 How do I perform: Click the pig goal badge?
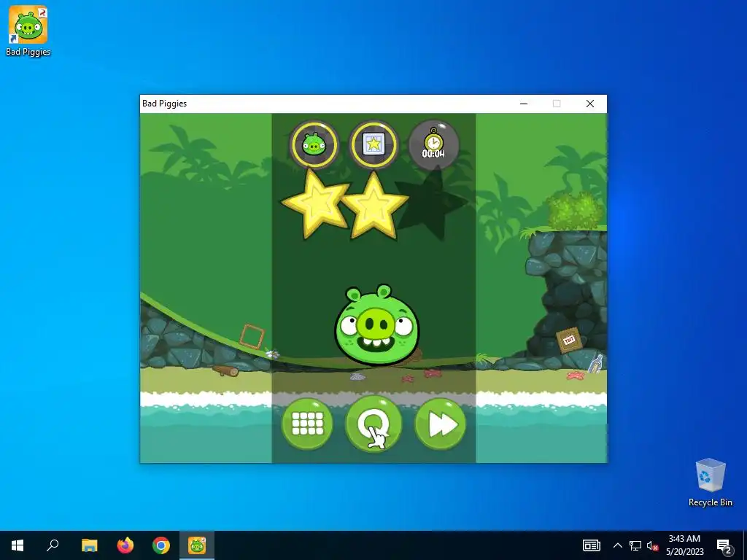314,145
